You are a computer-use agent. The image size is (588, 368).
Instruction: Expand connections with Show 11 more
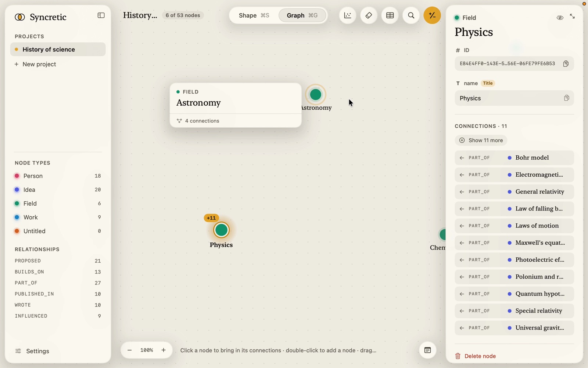[x=481, y=140]
